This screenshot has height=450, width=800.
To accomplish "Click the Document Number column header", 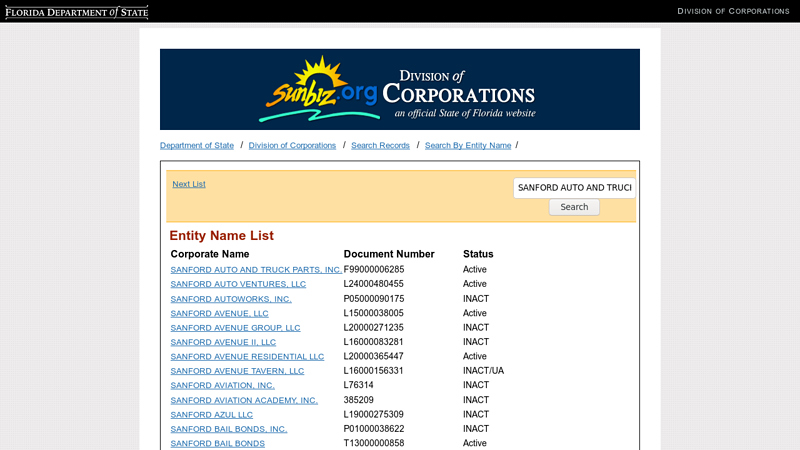I will tap(389, 254).
